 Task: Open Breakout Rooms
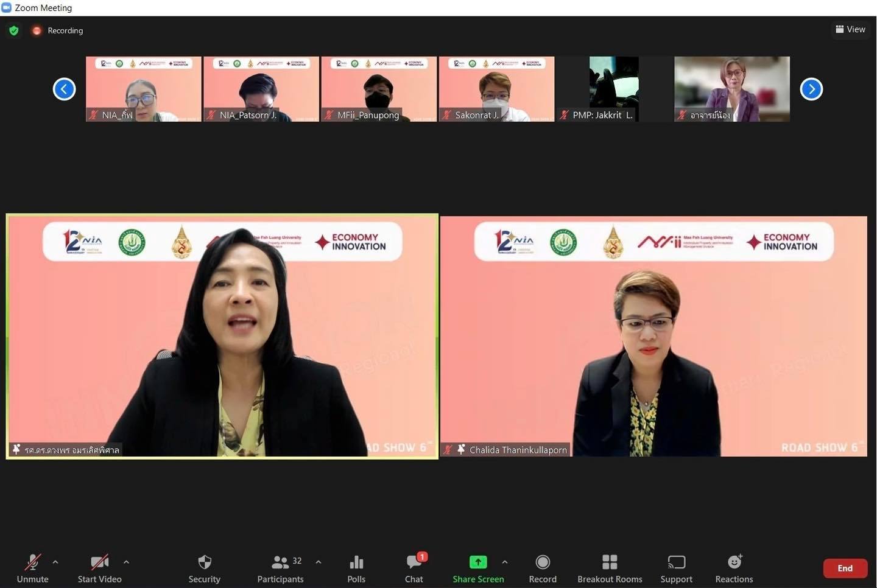(x=610, y=569)
